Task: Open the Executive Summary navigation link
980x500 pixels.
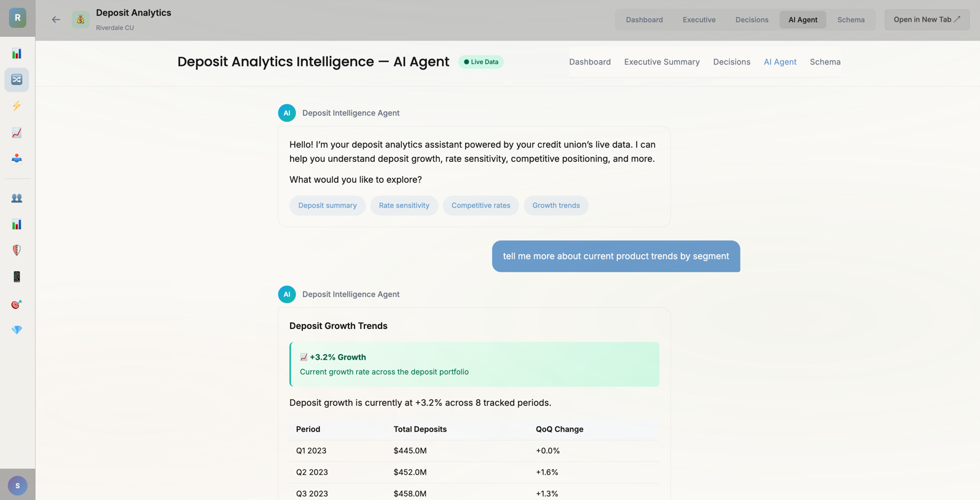Action: [x=661, y=62]
